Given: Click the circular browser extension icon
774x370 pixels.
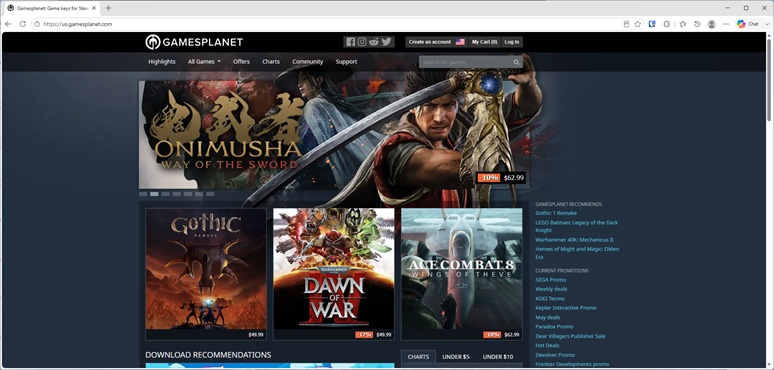Looking at the screenshot, I should [666, 24].
